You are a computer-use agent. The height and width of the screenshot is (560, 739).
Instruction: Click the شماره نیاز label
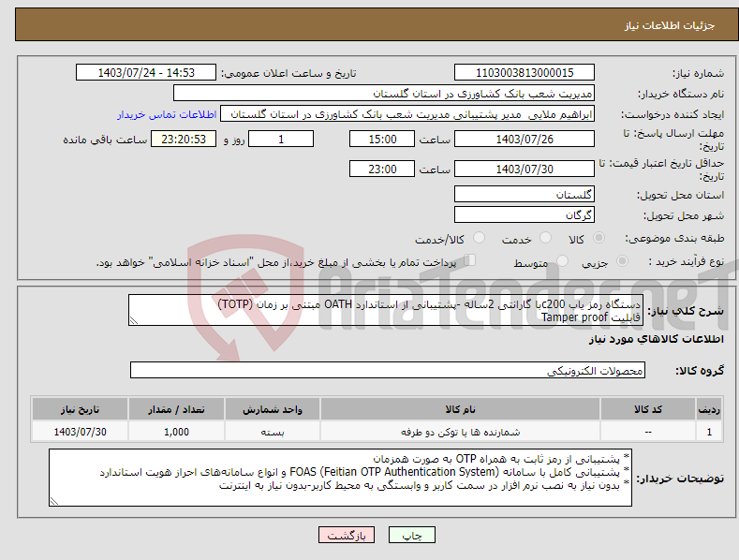tap(698, 74)
